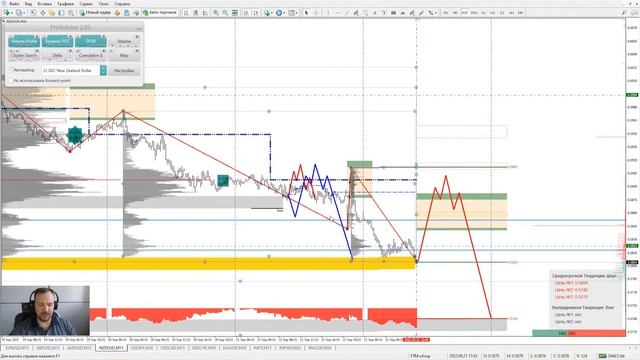Open the arrows objects dropdown
The image size is (640, 360).
coord(432,13)
